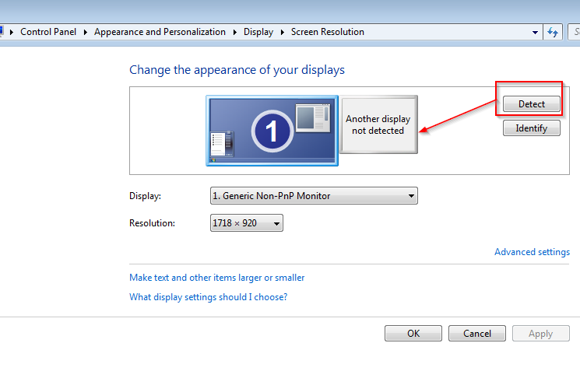580x392 pixels.
Task: Expand the Resolution dropdown
Action: (x=246, y=223)
